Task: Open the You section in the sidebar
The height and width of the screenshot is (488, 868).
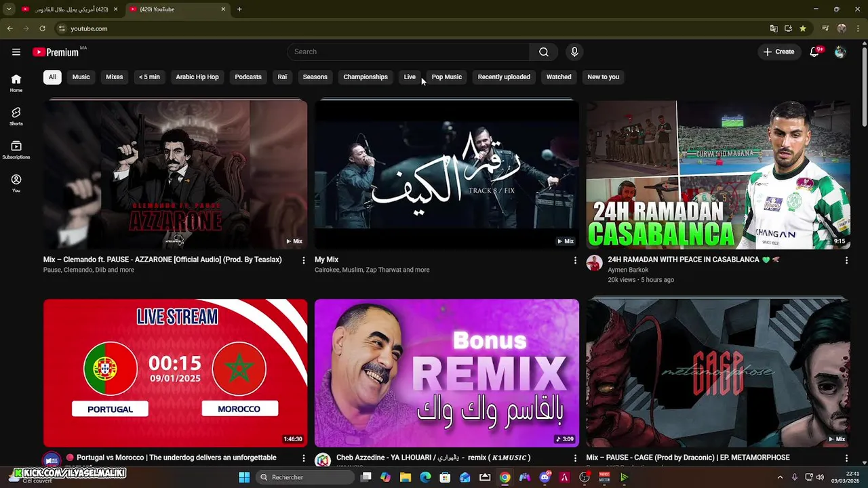Action: tap(16, 183)
